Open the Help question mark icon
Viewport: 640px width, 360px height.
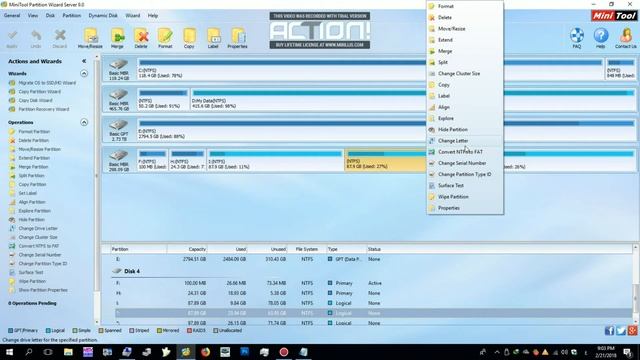(600, 36)
